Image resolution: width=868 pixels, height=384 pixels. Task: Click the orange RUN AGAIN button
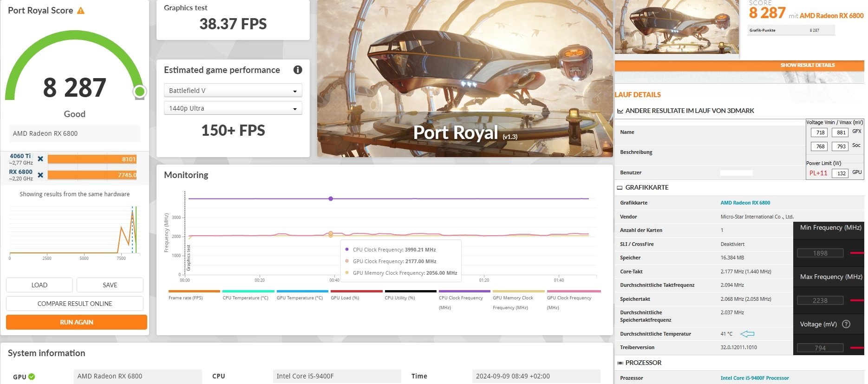(77, 322)
